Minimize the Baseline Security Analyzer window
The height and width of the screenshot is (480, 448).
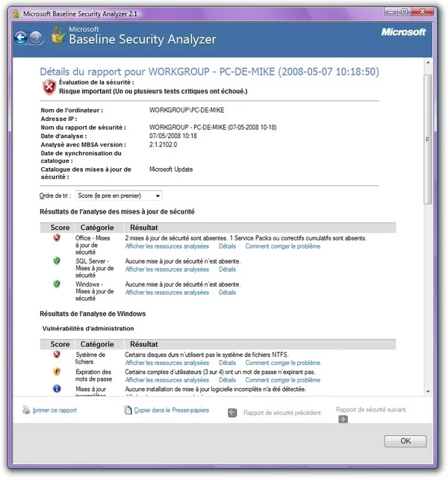click(391, 12)
